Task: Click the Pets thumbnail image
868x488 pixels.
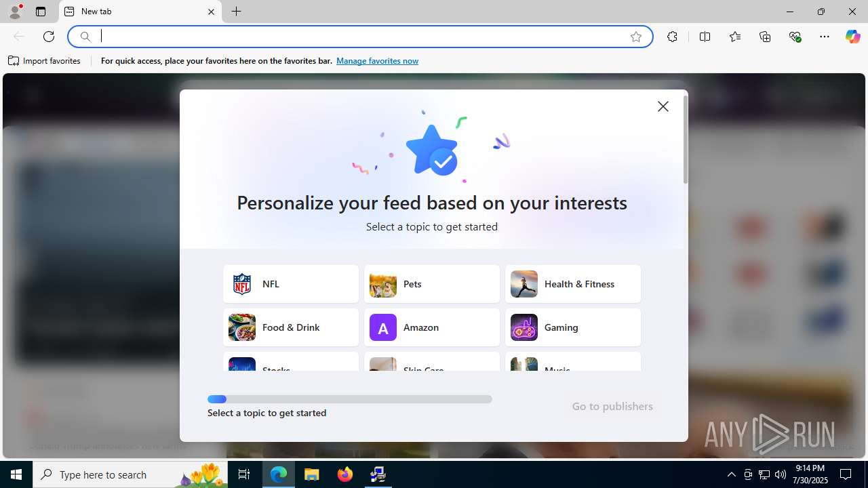Action: click(383, 284)
